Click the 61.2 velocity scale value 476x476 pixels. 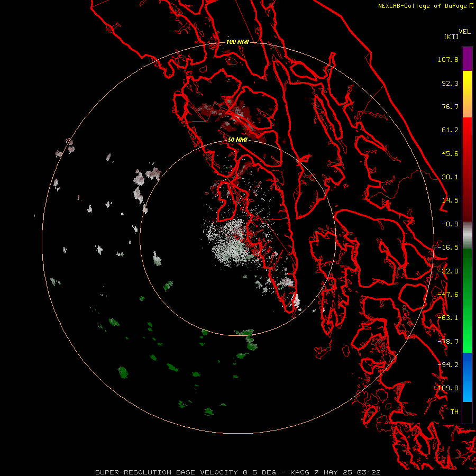point(450,130)
